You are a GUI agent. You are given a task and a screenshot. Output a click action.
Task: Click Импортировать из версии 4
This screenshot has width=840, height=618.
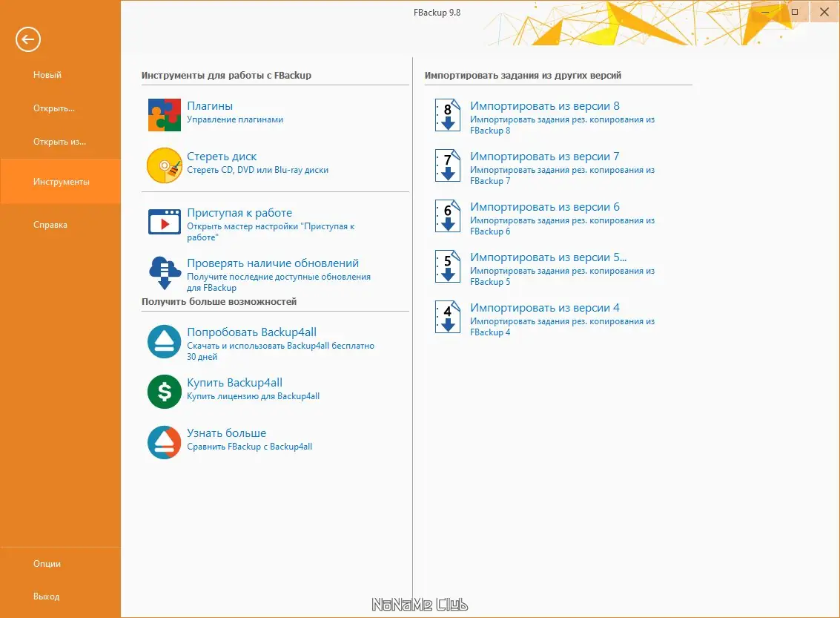[x=545, y=307]
